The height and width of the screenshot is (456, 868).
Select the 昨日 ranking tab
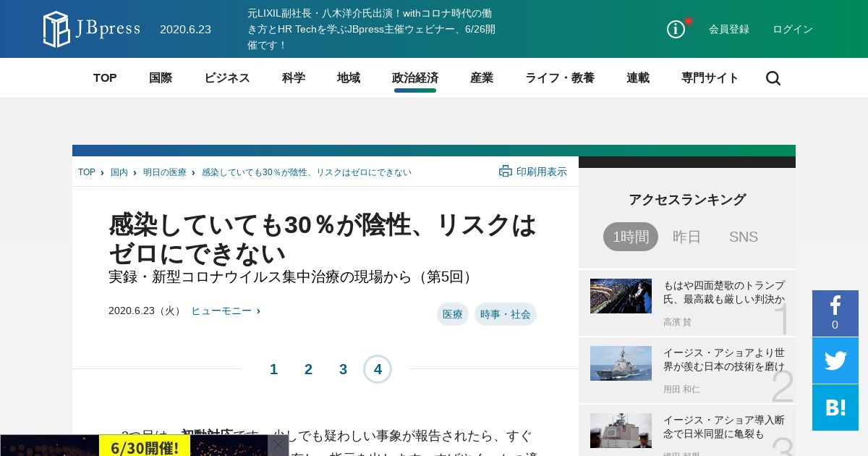(x=687, y=237)
